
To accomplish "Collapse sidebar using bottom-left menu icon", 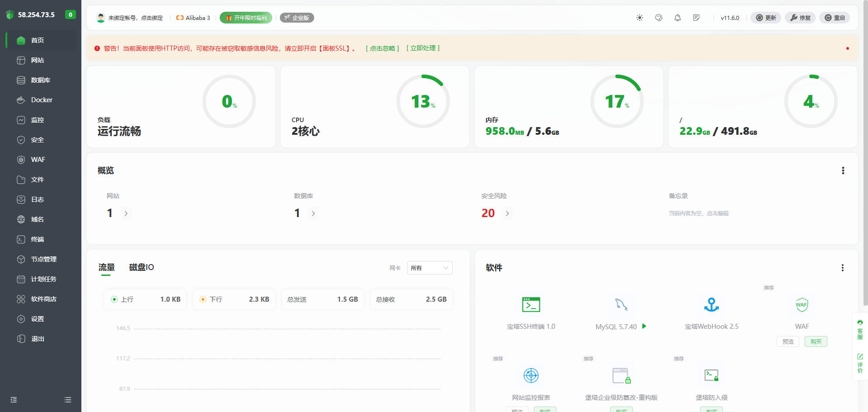I will coord(14,400).
